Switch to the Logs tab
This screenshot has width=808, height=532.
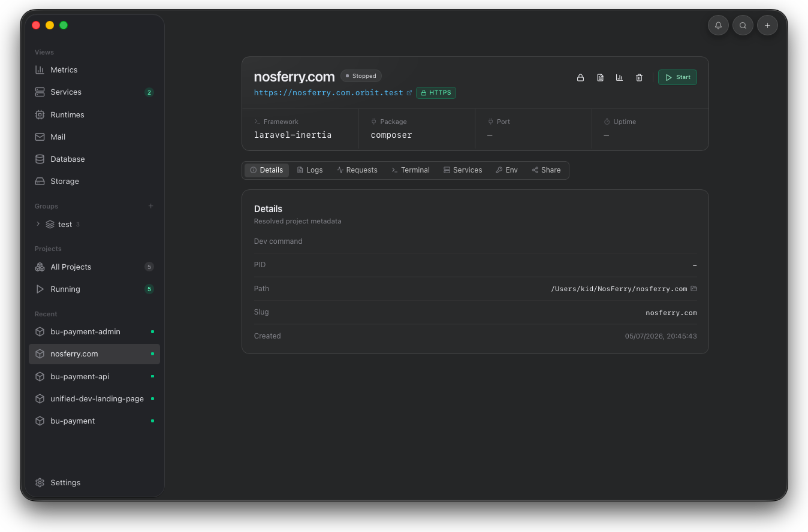click(310, 170)
